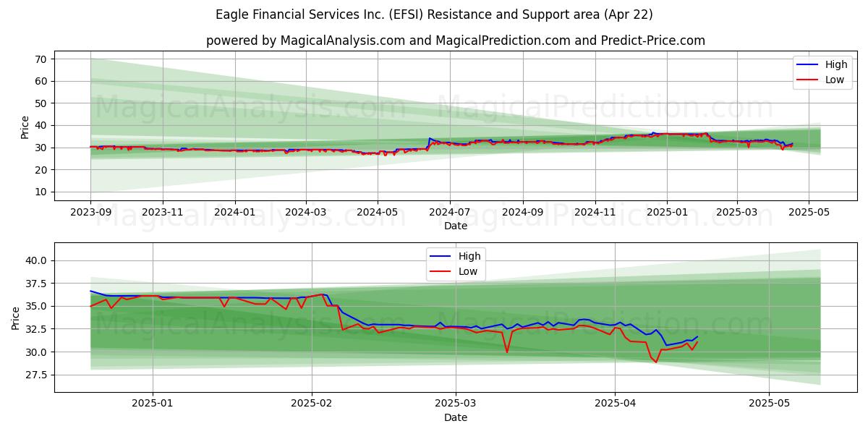Click the top chart '2025-03' tick label

point(736,212)
